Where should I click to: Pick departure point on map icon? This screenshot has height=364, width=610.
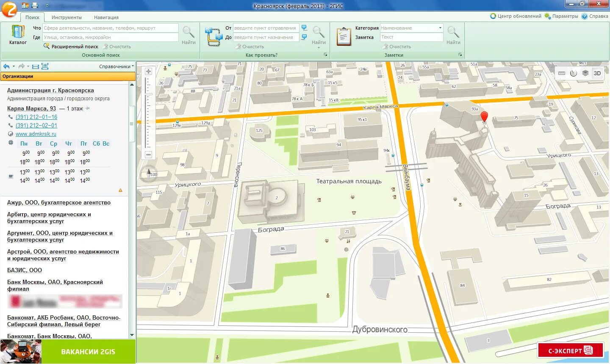click(304, 28)
